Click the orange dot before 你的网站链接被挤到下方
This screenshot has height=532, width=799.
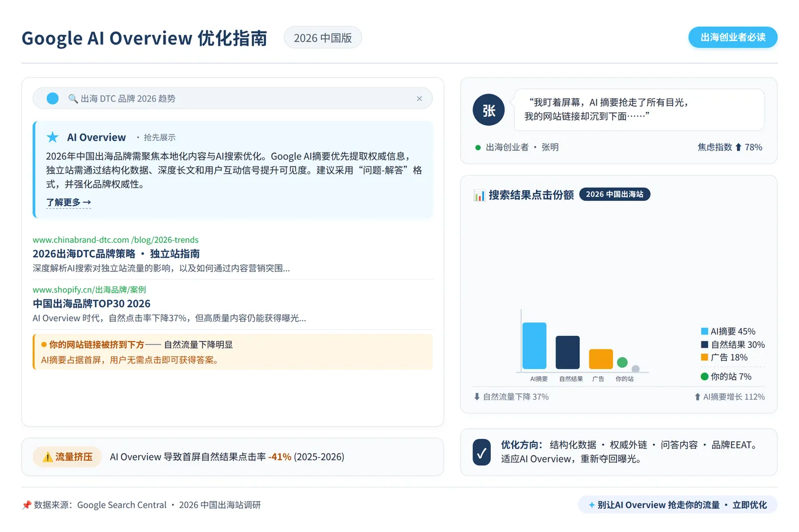[x=44, y=344]
